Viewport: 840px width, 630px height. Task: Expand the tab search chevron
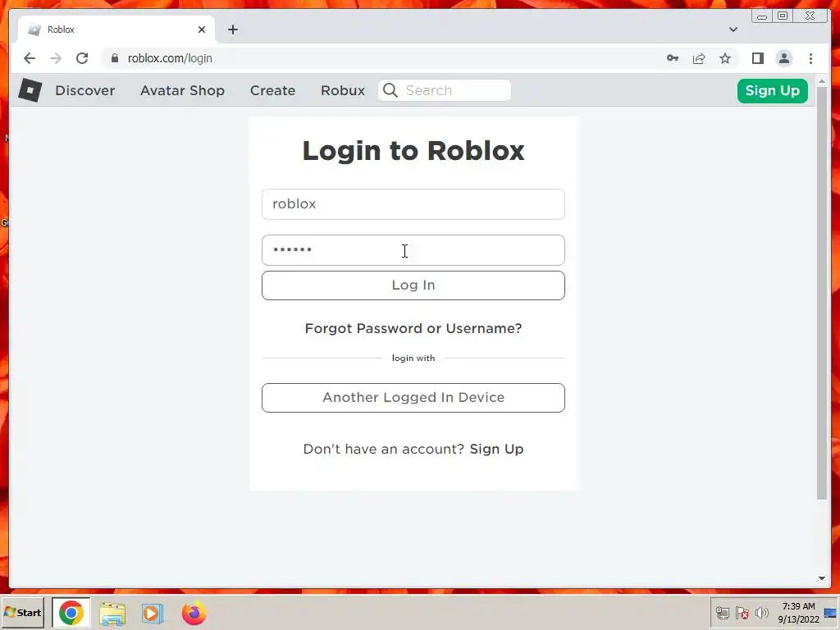pyautogui.click(x=733, y=30)
